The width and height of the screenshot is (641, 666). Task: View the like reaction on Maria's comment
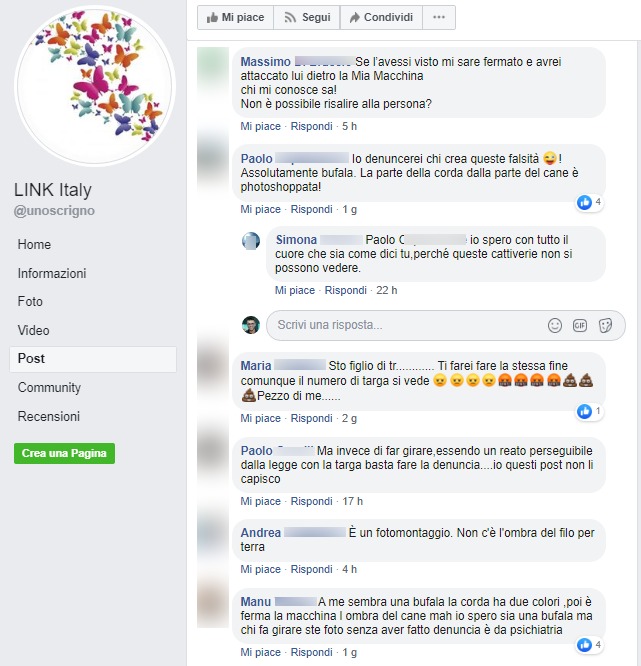coord(590,411)
